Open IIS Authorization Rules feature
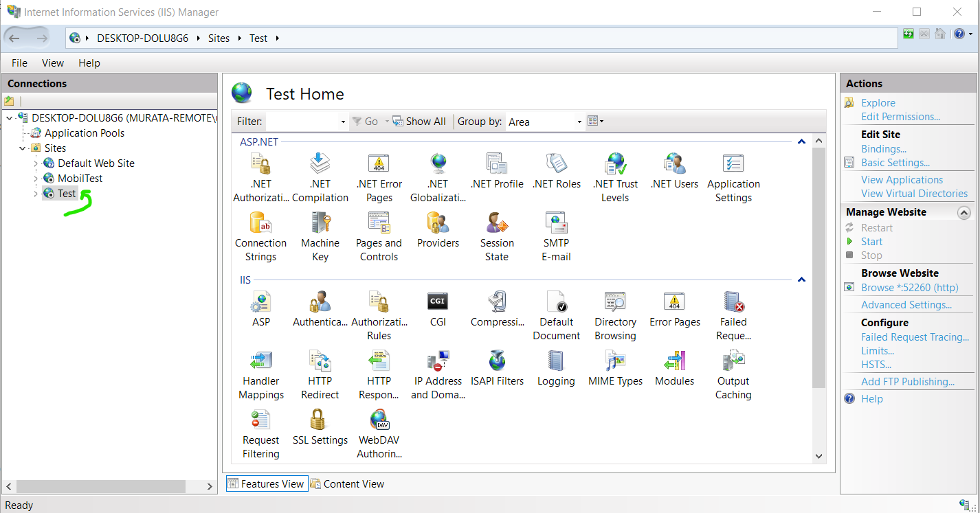This screenshot has width=980, height=513. coord(379,316)
